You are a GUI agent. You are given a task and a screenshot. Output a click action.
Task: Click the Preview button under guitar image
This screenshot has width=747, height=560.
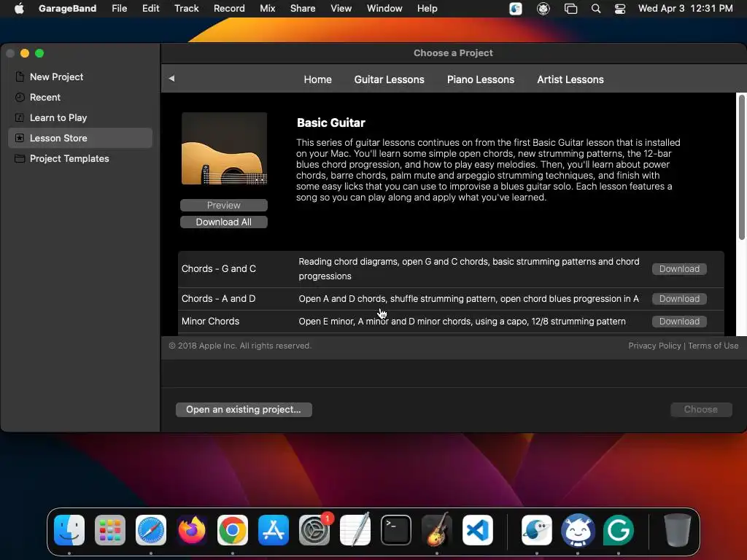(224, 205)
